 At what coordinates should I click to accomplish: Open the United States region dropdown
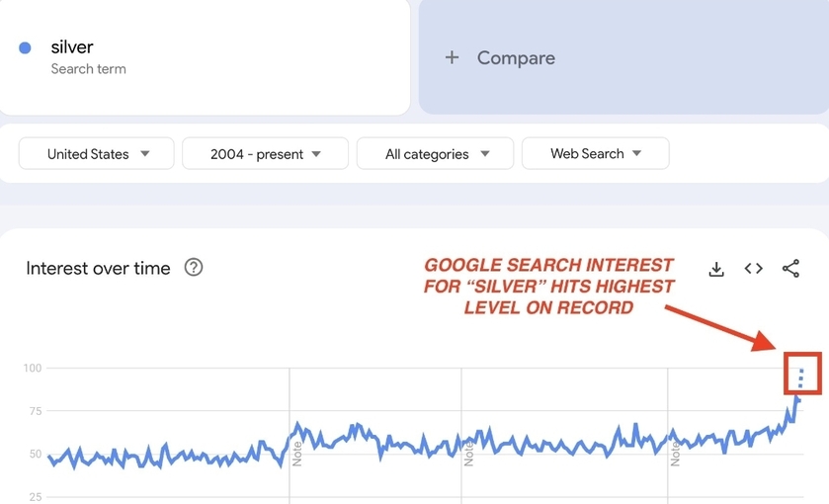tap(97, 154)
